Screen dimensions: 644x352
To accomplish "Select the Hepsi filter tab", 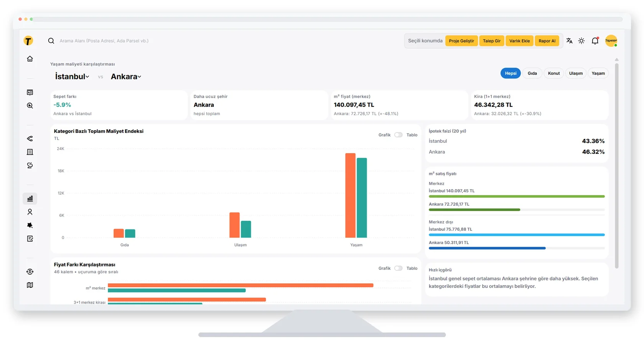I will [x=511, y=73].
